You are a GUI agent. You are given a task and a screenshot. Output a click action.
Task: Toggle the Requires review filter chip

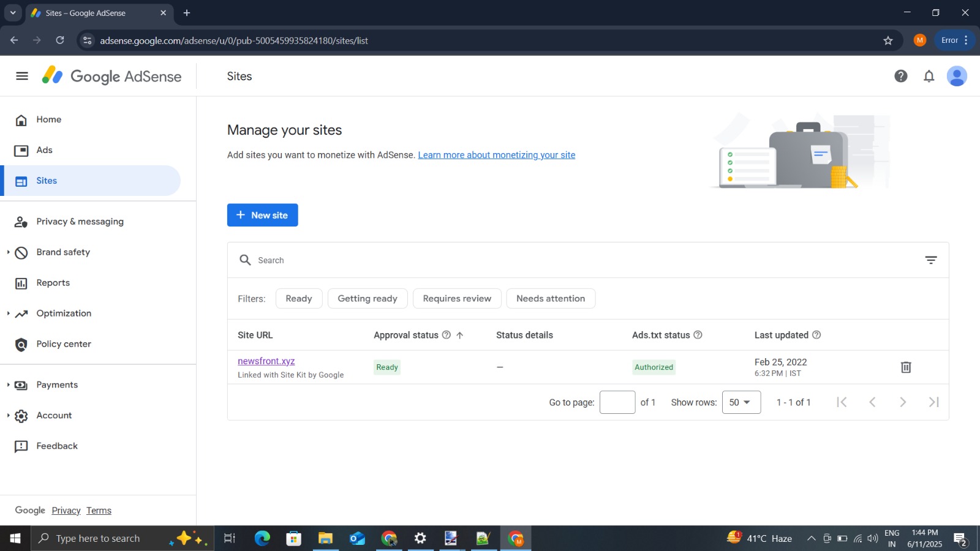pyautogui.click(x=457, y=299)
